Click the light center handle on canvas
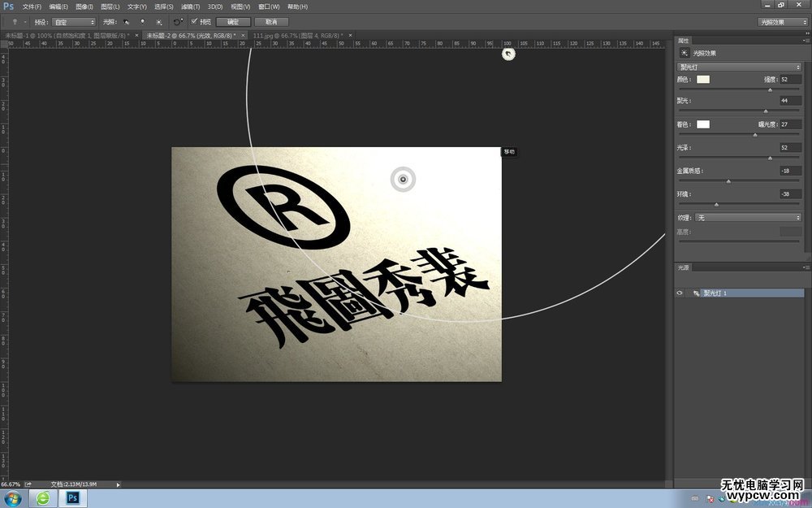This screenshot has width=812, height=508. tap(403, 180)
